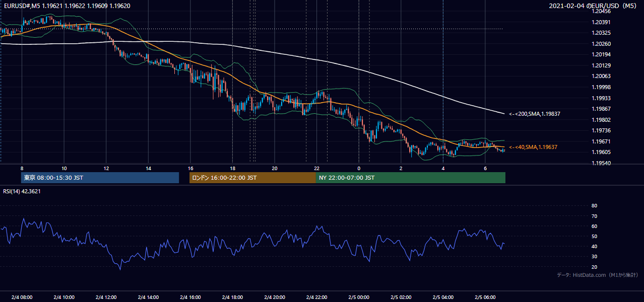Click price axis label 1.19671
Viewport: 644px width, 302px height.
601,141
